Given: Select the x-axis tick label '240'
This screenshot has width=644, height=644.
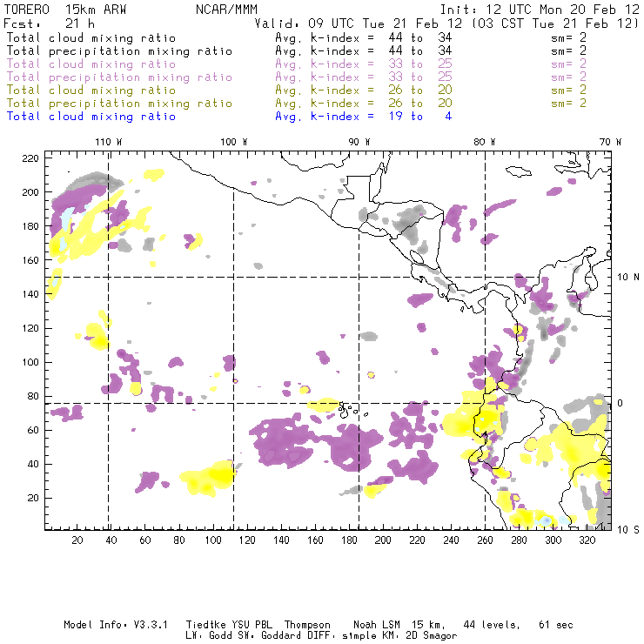Looking at the screenshot, I should tap(451, 540).
